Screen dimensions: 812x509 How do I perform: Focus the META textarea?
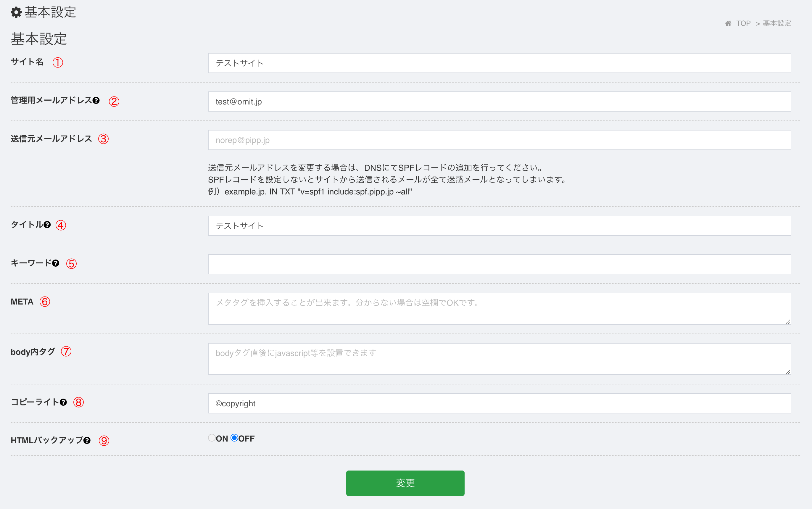(x=500, y=309)
